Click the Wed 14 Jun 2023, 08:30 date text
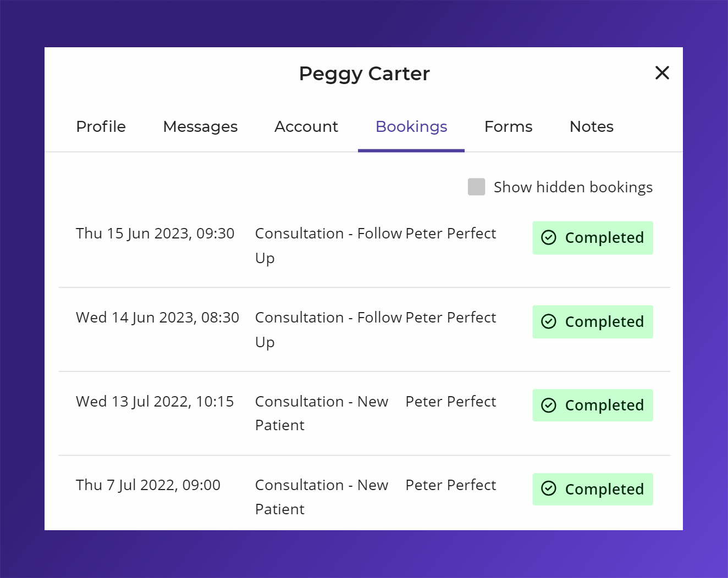The height and width of the screenshot is (578, 728). [x=157, y=317]
